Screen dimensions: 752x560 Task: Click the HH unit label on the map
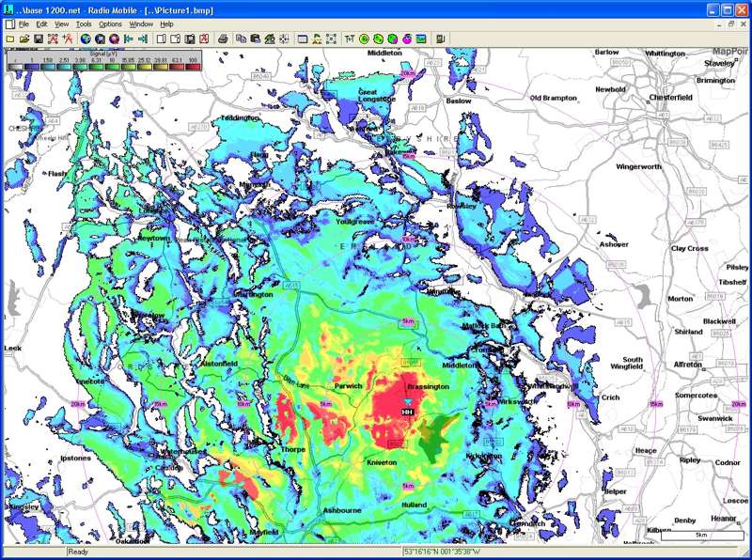(407, 412)
